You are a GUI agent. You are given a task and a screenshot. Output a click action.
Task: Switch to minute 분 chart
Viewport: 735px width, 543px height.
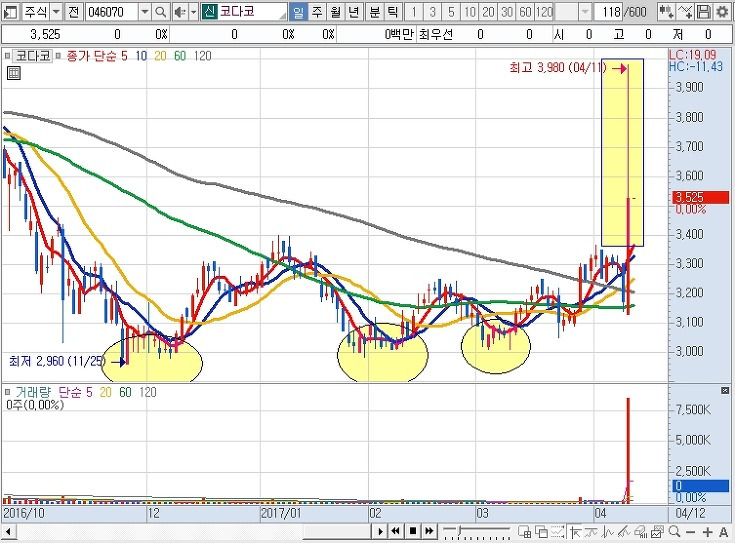[374, 12]
